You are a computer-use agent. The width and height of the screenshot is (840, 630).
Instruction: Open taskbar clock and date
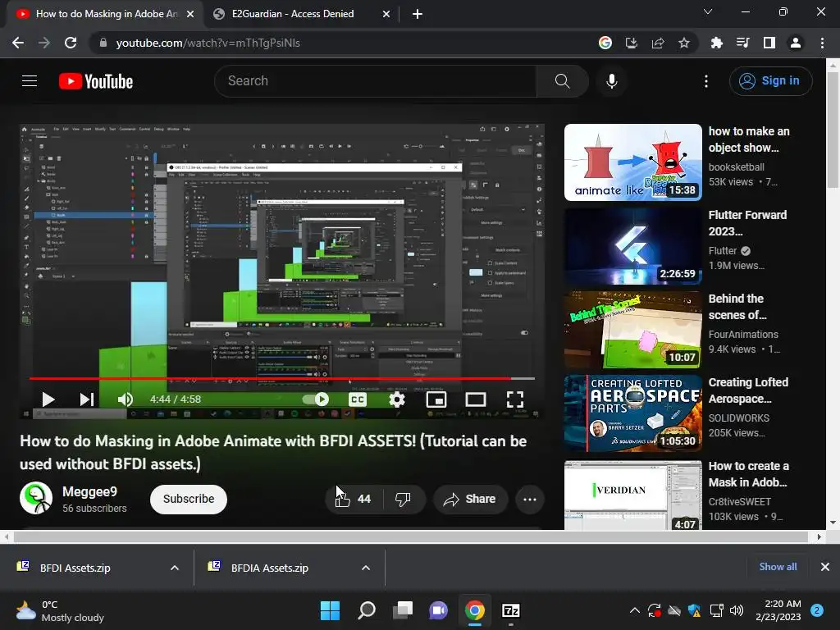(x=778, y=610)
